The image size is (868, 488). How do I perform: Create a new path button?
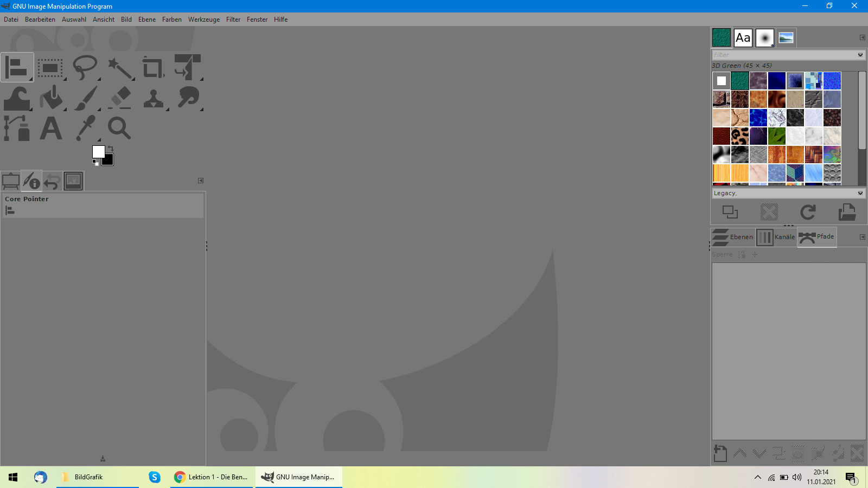tap(720, 453)
